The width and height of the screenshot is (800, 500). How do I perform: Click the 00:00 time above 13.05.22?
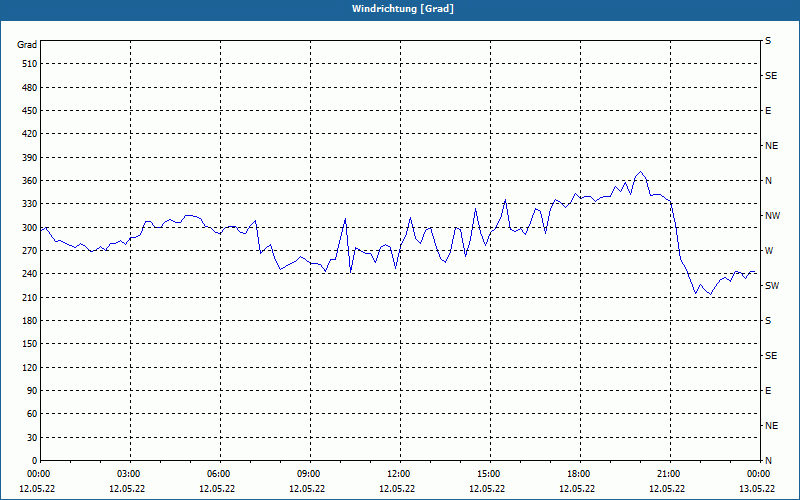click(759, 474)
